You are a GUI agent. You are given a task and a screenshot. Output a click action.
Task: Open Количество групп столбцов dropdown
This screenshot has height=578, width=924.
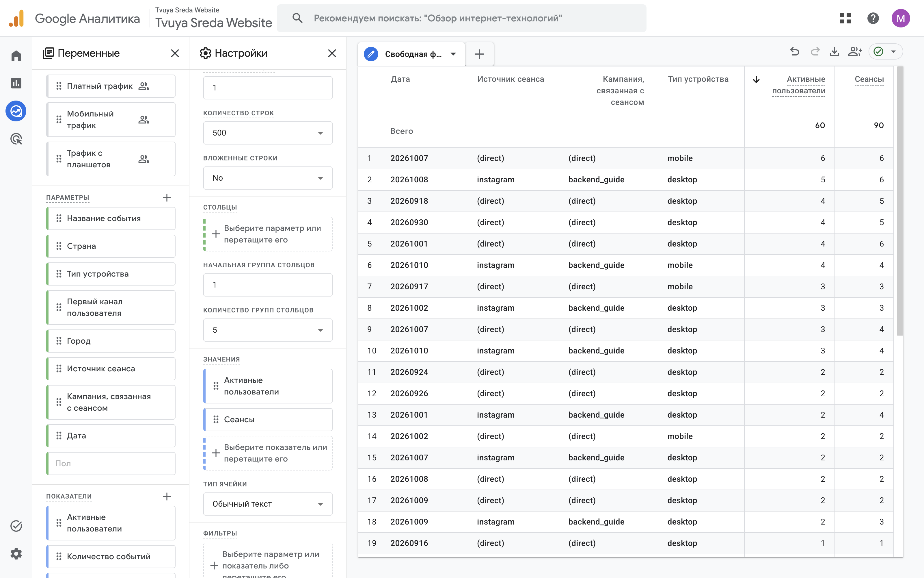(268, 330)
